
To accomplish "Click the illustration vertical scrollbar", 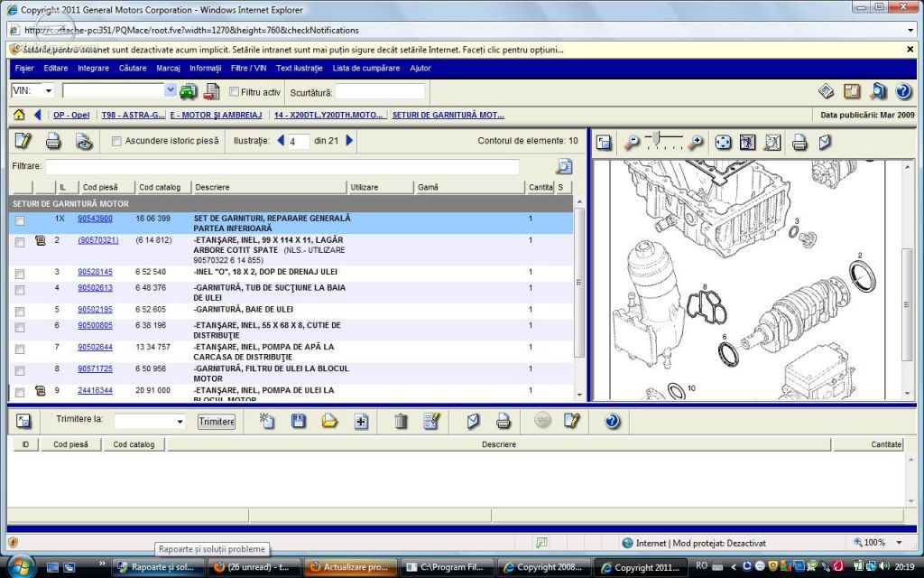I will [908, 303].
